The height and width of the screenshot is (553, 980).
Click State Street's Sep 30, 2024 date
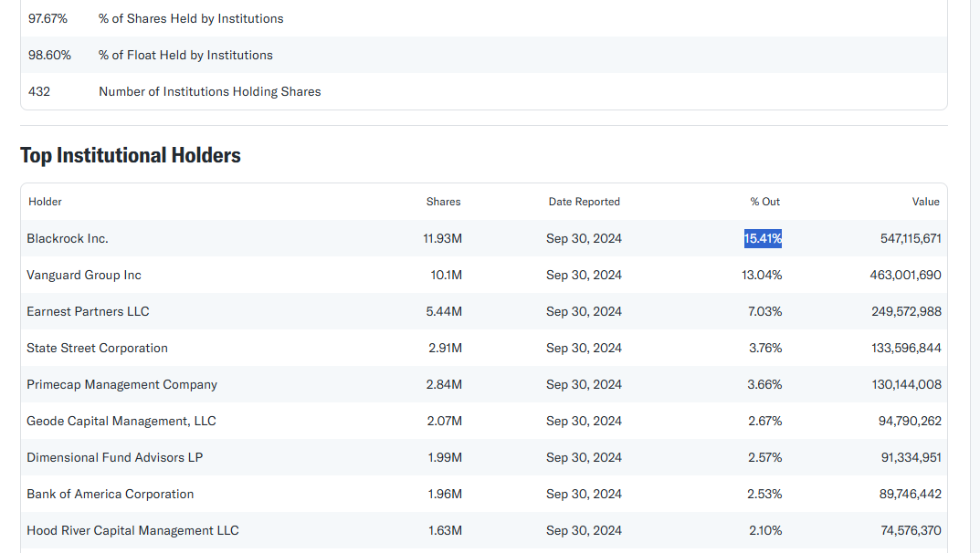click(x=584, y=349)
